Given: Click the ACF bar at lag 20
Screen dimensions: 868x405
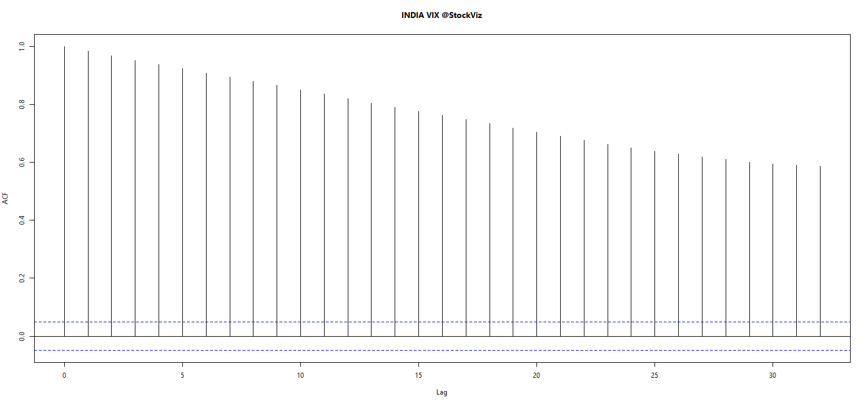Looking at the screenshot, I should click(x=536, y=234).
